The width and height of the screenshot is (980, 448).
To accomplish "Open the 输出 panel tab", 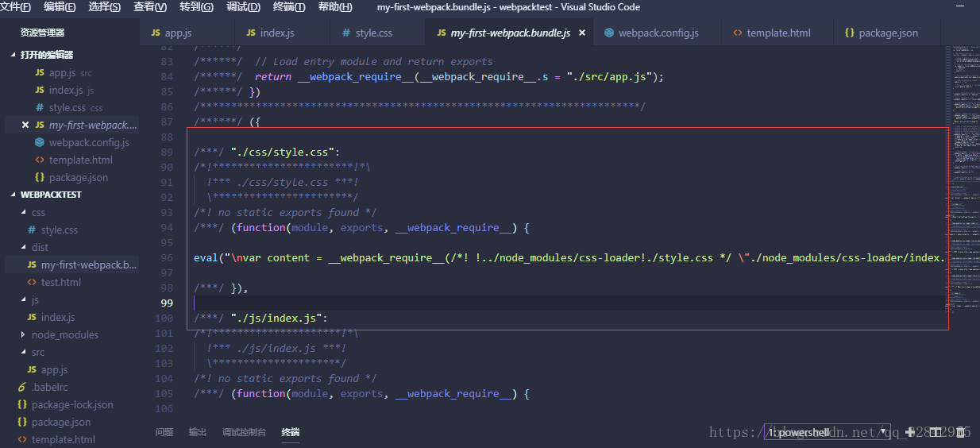I will coord(198,432).
